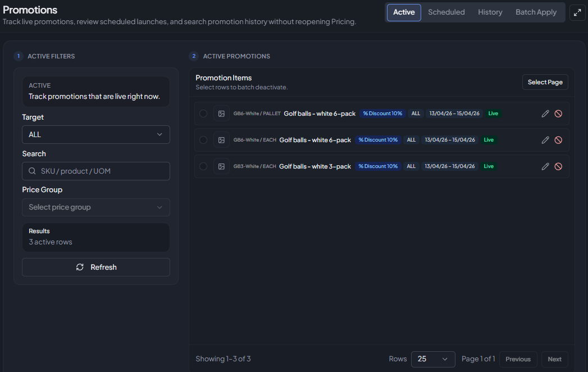Click the Golf balls - white 3-pack name
Viewport: 588px width, 372px height.
click(315, 166)
